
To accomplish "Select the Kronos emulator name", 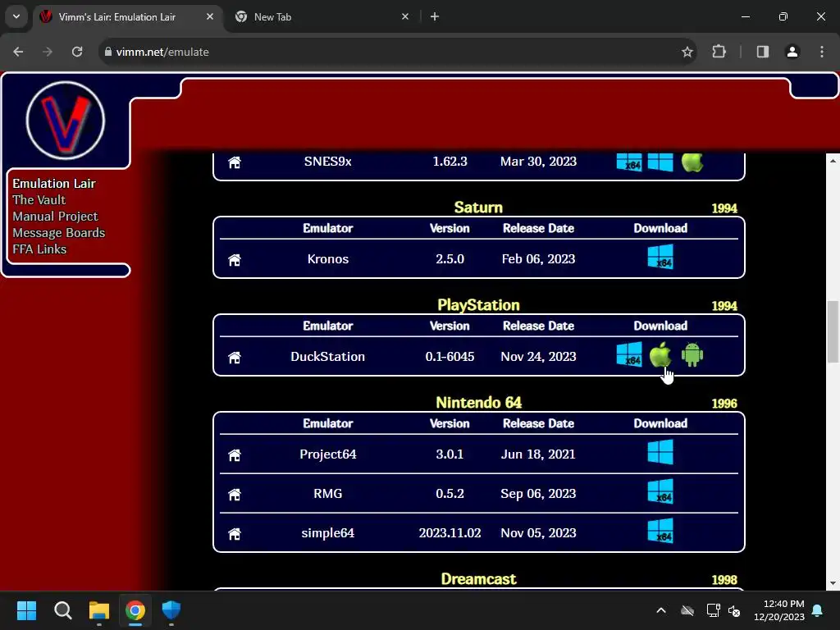I will (328, 258).
